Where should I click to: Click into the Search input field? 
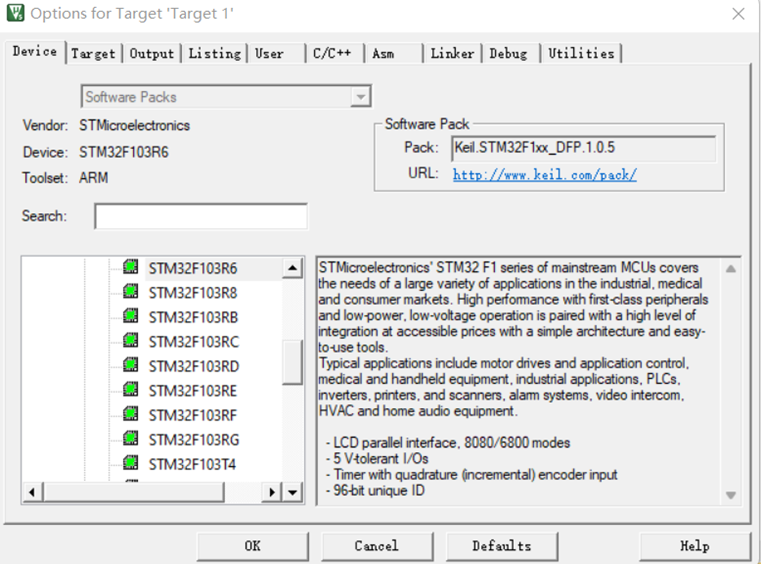pyautogui.click(x=201, y=216)
